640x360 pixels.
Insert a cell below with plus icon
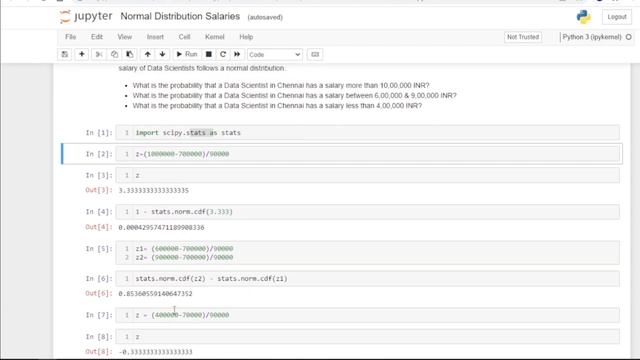pos(82,54)
